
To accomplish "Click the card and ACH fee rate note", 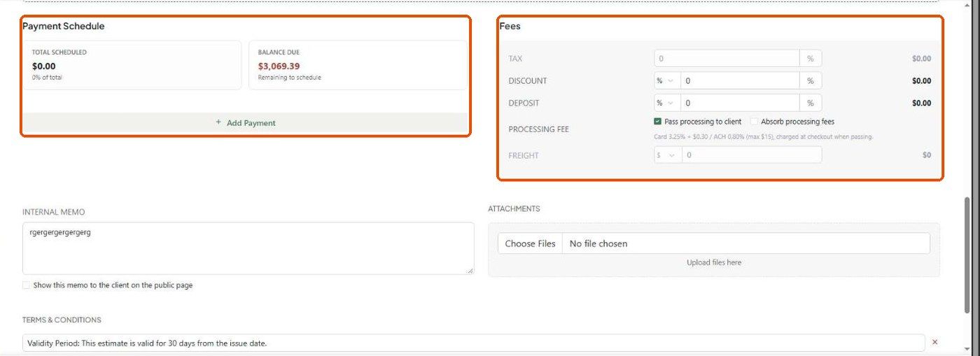I will pyautogui.click(x=763, y=136).
